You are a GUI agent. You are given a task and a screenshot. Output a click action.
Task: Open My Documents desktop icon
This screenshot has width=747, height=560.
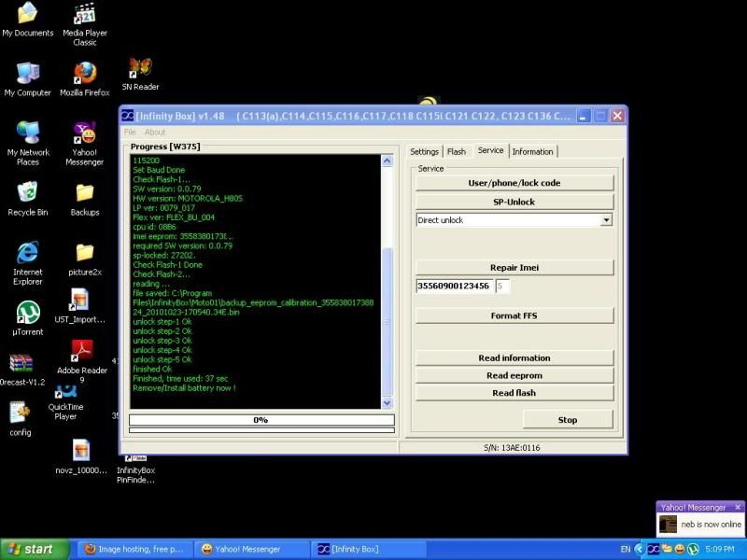pos(28,19)
